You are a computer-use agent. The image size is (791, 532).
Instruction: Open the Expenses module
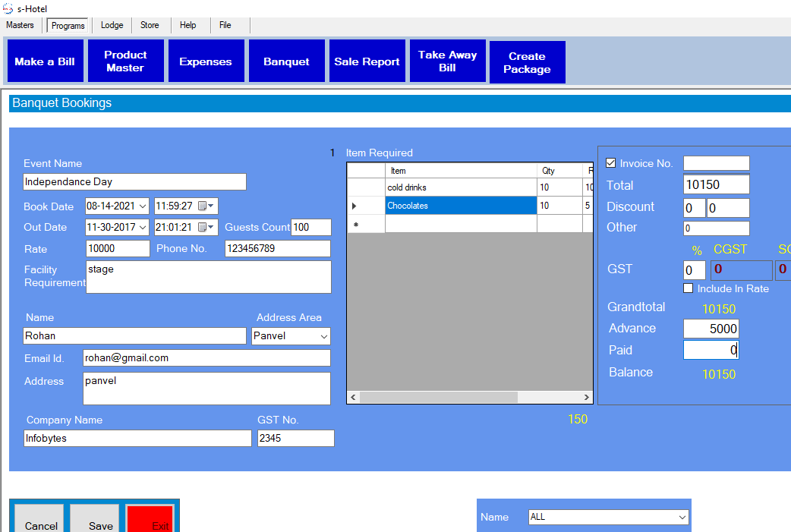[x=206, y=61]
